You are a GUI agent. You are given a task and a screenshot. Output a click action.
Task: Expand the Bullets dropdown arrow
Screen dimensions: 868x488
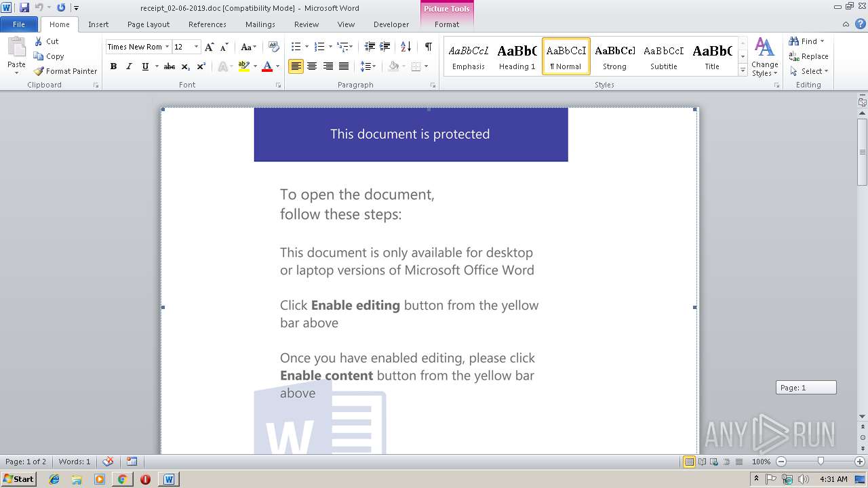click(307, 47)
